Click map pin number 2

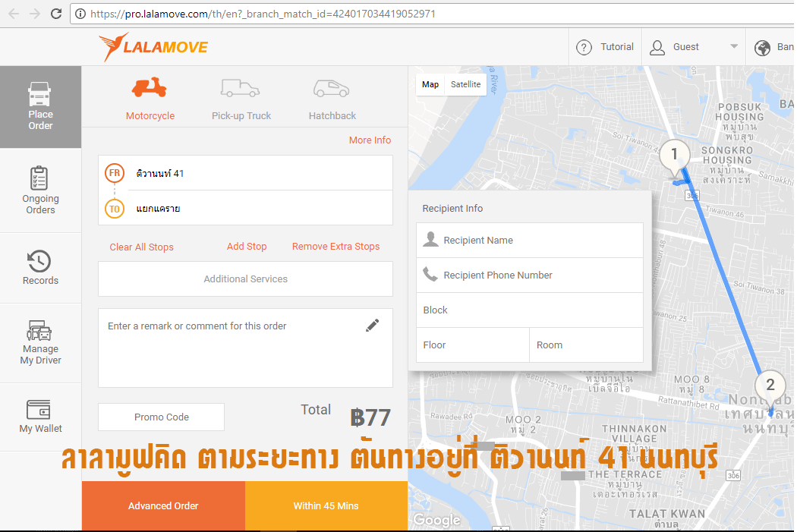[770, 387]
